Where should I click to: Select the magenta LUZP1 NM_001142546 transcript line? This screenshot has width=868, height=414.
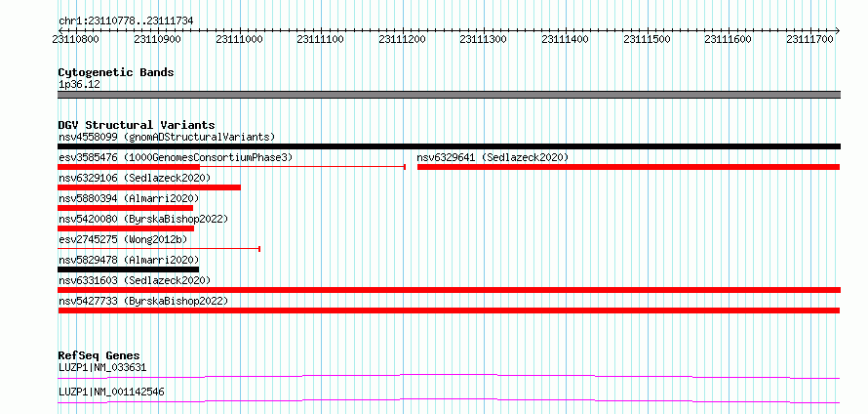[449, 401]
